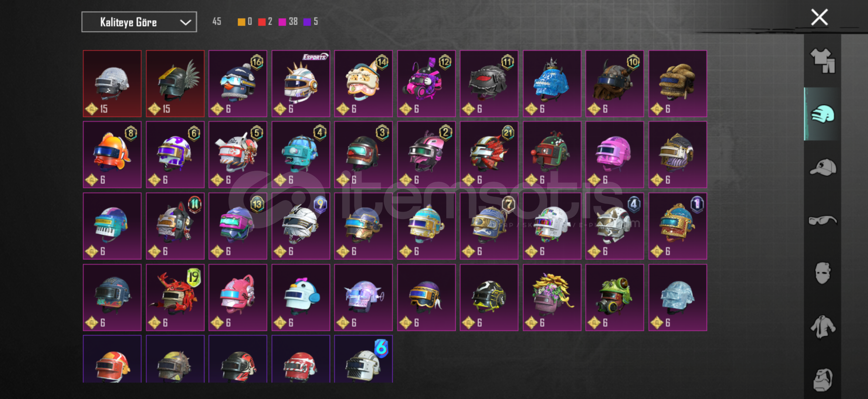The height and width of the screenshot is (399, 868).
Task: Select the winged black helmet worth 15
Action: (x=175, y=83)
